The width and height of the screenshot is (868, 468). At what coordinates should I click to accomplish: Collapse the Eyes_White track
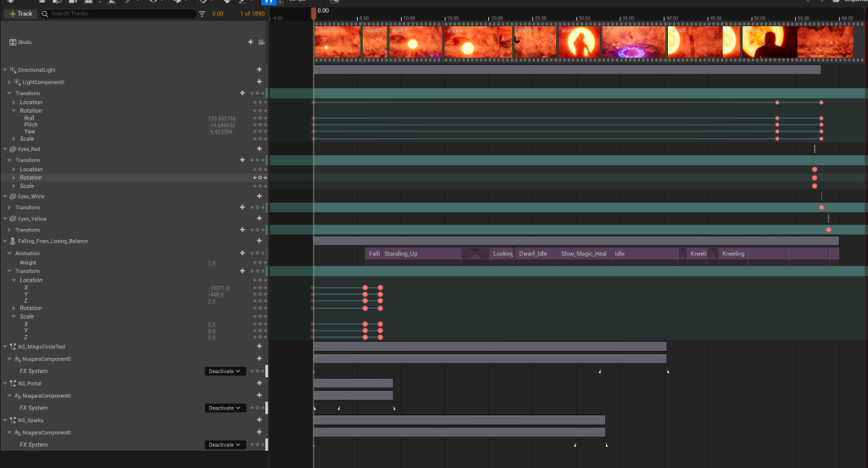click(x=5, y=197)
